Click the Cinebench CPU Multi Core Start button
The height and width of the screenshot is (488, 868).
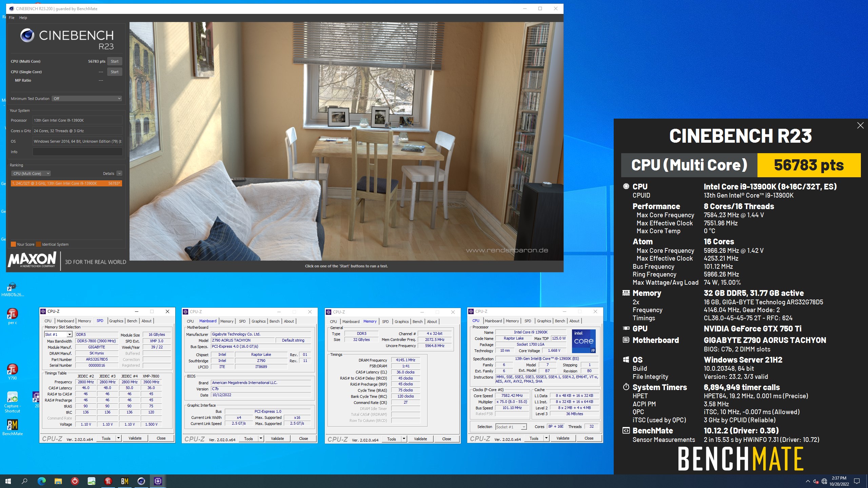pyautogui.click(x=115, y=61)
